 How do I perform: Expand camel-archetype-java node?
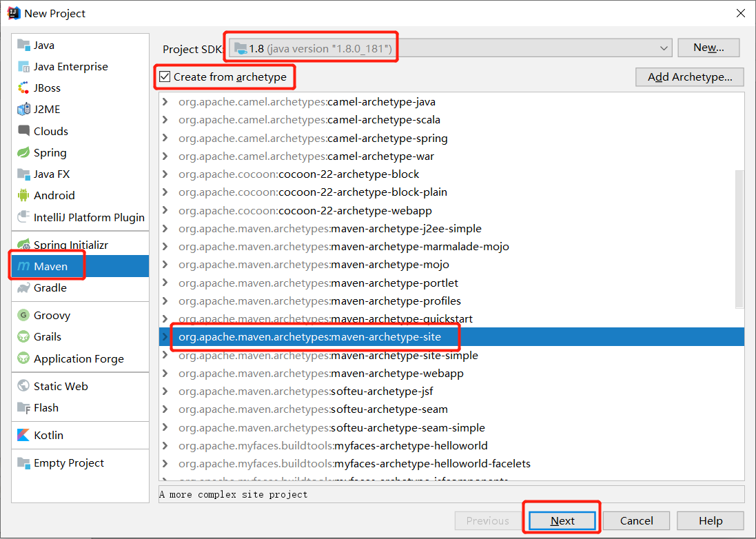165,102
